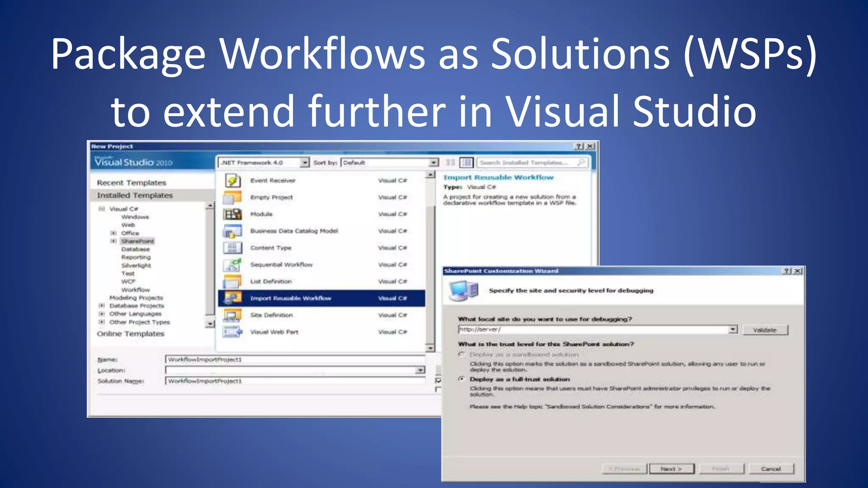The height and width of the screenshot is (488, 868).
Task: Select WCF in the template tree
Action: (x=128, y=282)
